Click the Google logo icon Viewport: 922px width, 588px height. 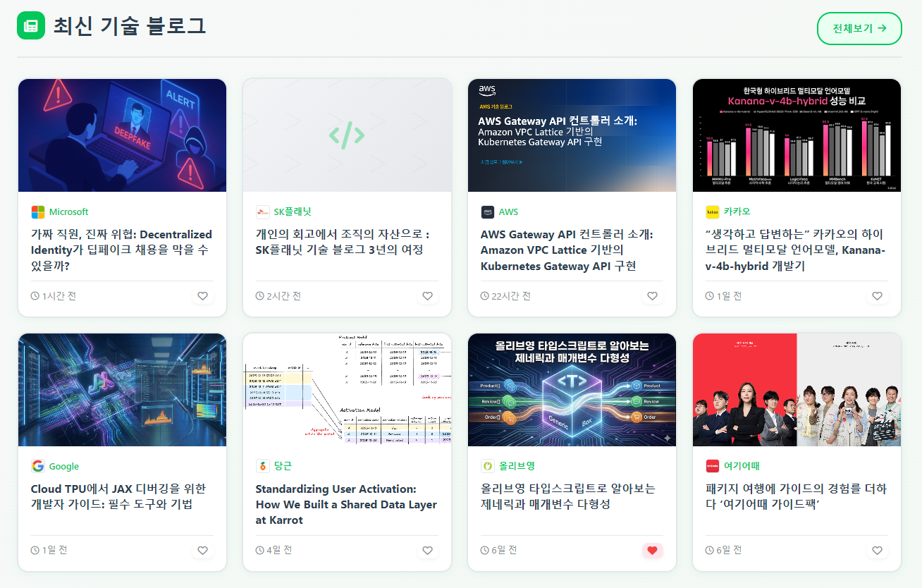click(x=38, y=466)
